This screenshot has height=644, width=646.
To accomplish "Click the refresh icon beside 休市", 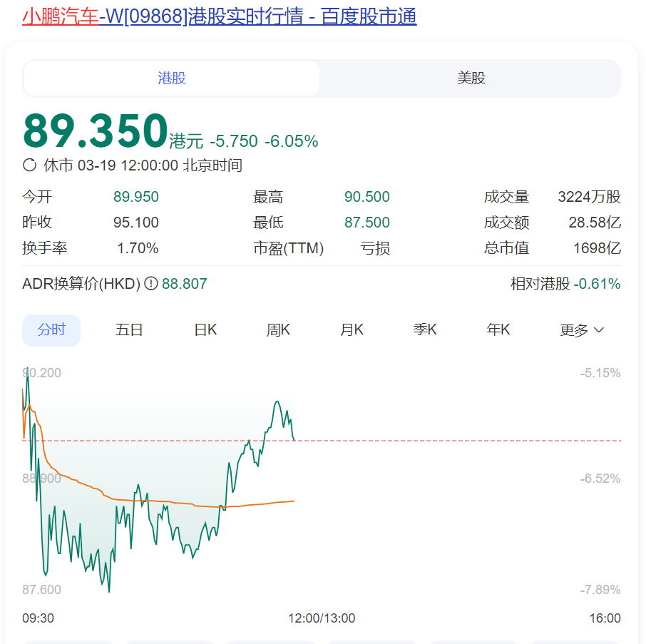I will [30, 165].
